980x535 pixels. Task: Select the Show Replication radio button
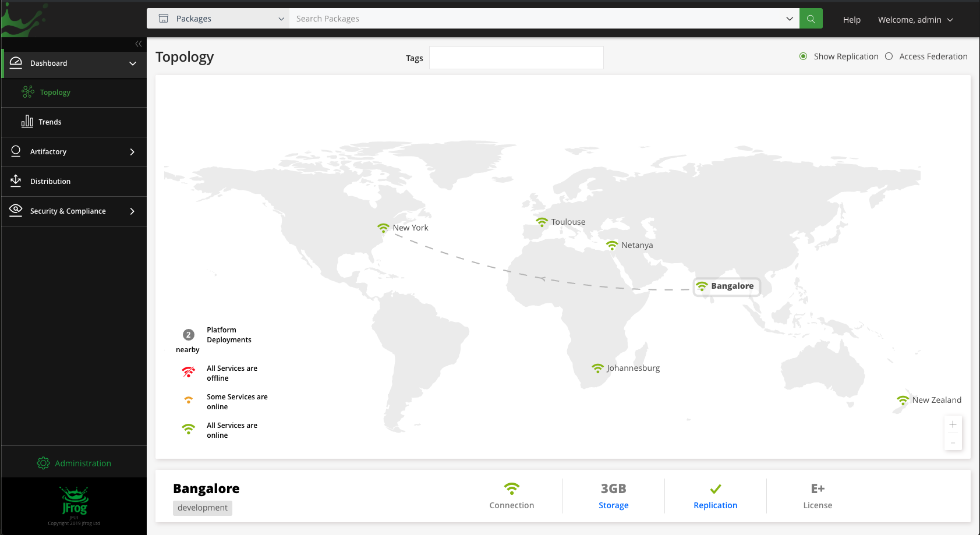tap(803, 56)
